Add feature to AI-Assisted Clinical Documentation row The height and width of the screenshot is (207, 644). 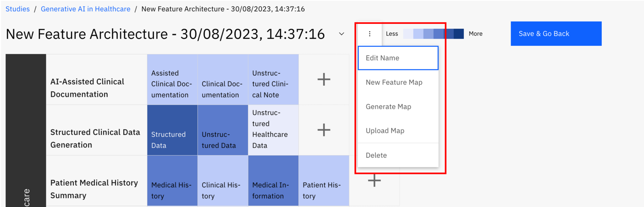click(324, 79)
